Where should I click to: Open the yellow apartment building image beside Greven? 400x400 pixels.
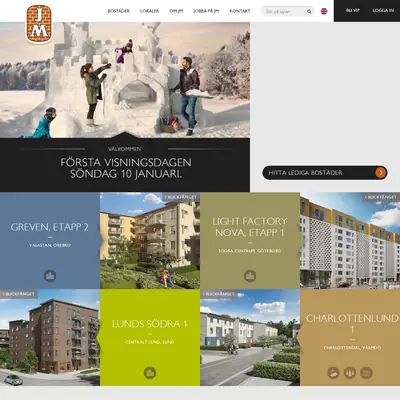[x=150, y=241]
